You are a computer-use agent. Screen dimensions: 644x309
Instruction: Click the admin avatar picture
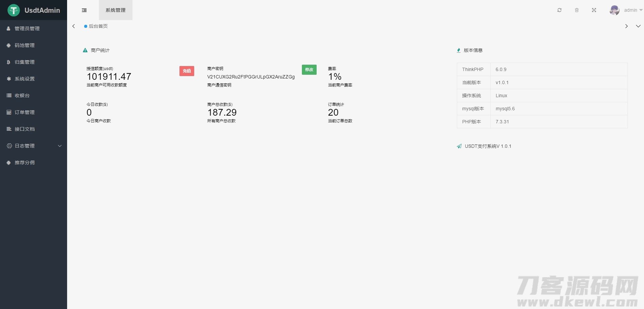(614, 10)
